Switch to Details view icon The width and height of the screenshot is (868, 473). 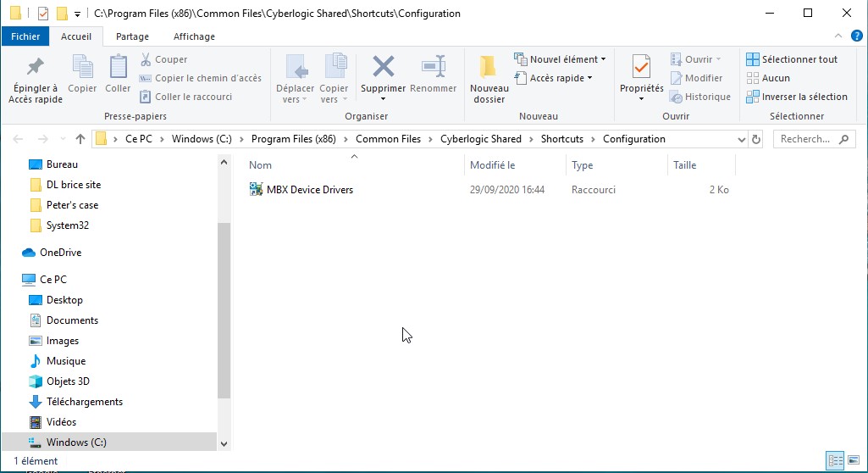tap(835, 461)
